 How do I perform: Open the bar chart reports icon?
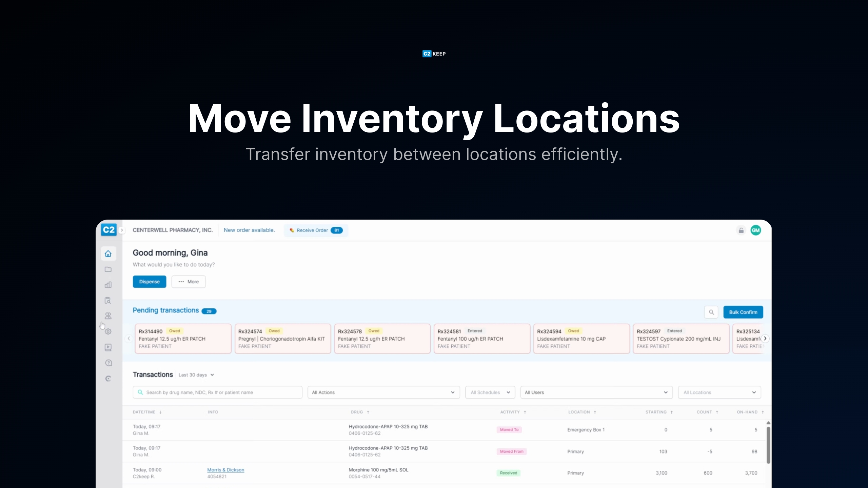108,285
